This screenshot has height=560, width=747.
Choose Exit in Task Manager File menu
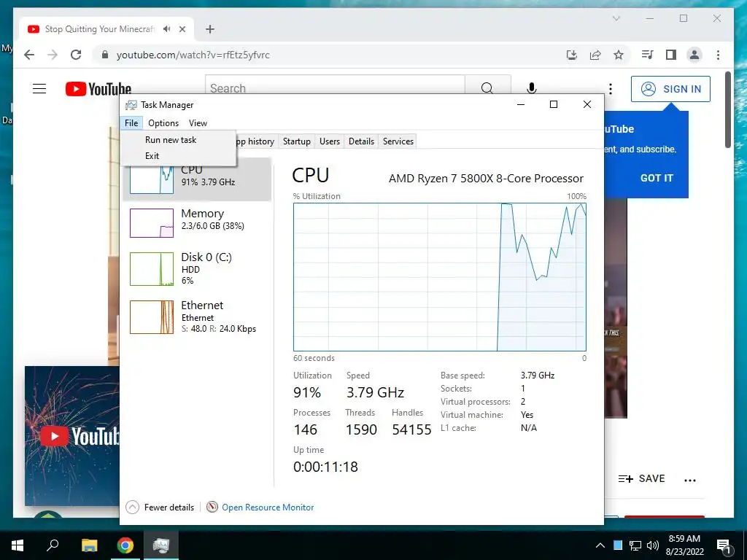point(152,156)
